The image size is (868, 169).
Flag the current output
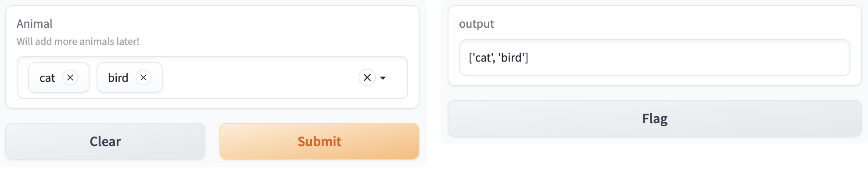655,118
